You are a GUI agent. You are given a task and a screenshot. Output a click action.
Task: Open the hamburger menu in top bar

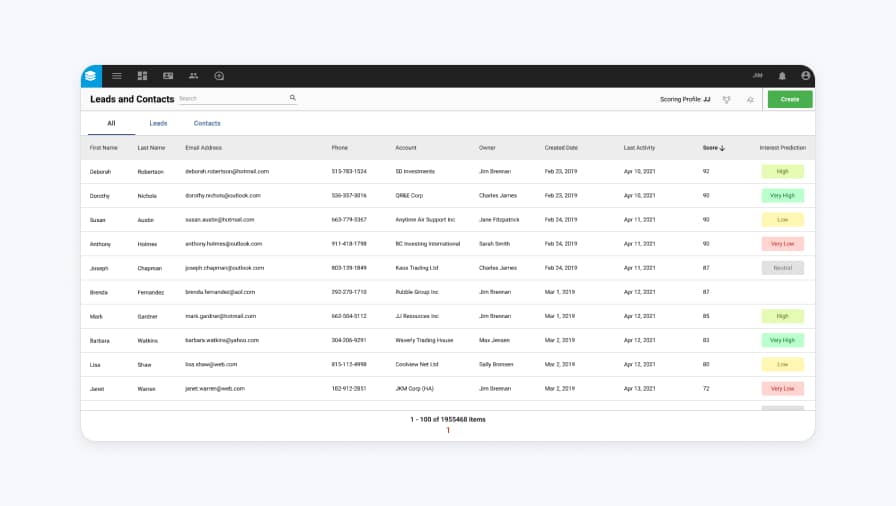point(117,76)
